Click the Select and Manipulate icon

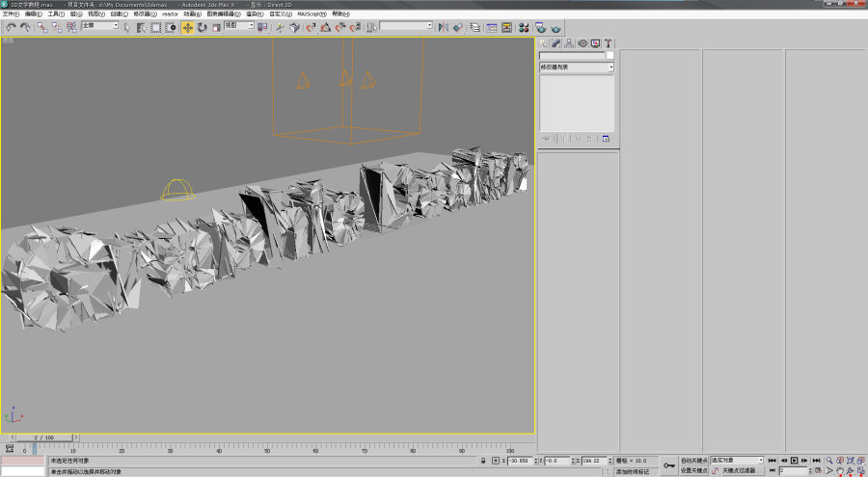pyautogui.click(x=280, y=27)
